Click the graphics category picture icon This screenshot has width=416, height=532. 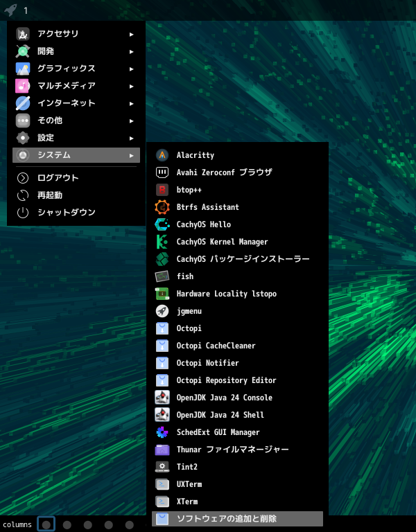tap(23, 69)
